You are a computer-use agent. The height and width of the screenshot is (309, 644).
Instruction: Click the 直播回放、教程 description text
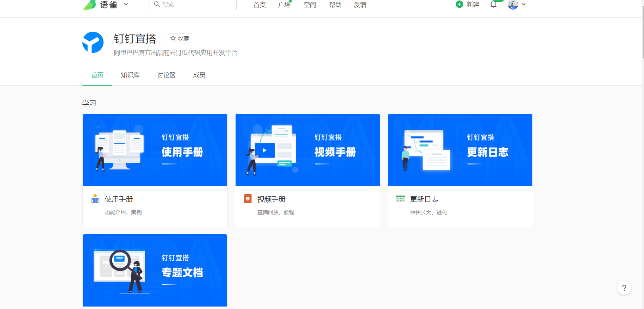(x=276, y=212)
